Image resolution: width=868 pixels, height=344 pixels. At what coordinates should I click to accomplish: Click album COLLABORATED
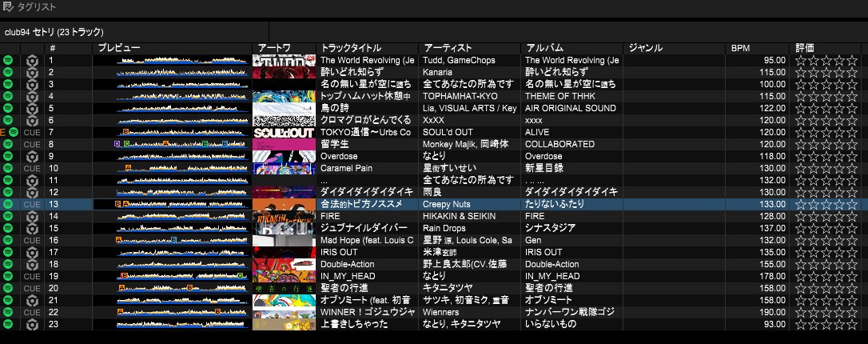[560, 144]
